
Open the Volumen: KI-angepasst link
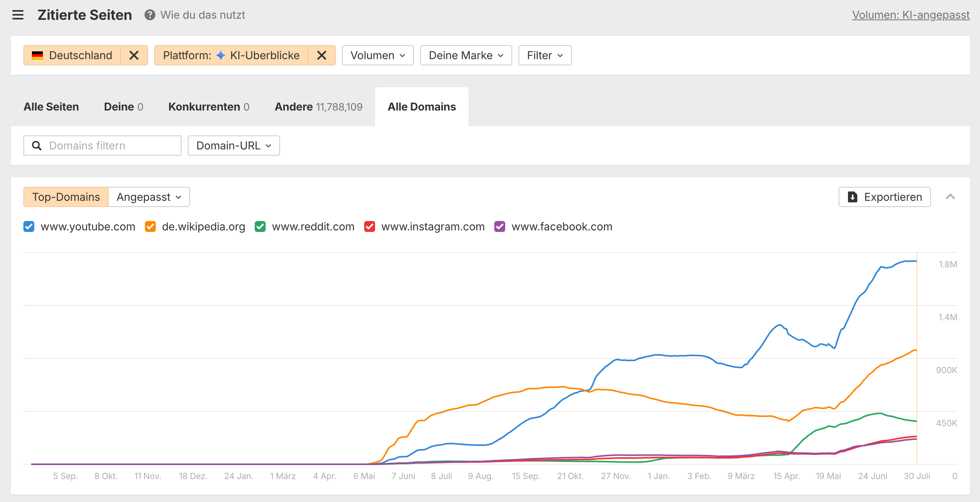pos(911,15)
